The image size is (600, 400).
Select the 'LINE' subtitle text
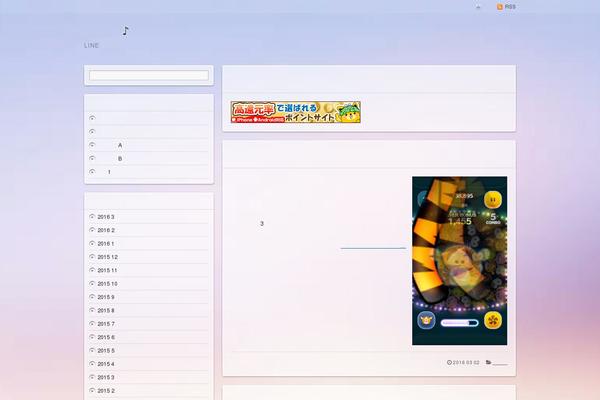(91, 46)
